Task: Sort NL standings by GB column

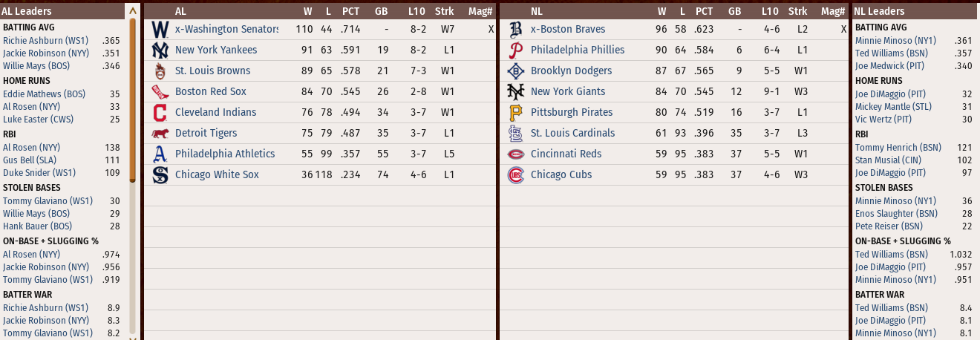Action: [x=734, y=11]
